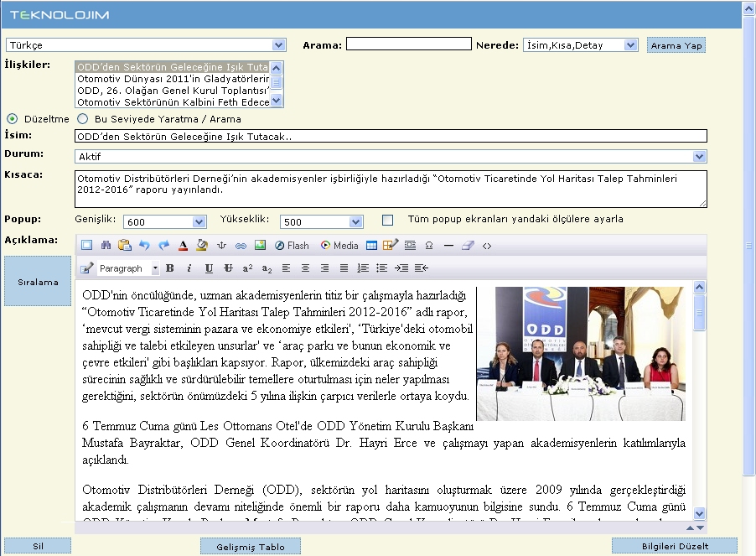Apply subscript formatting

267,268
